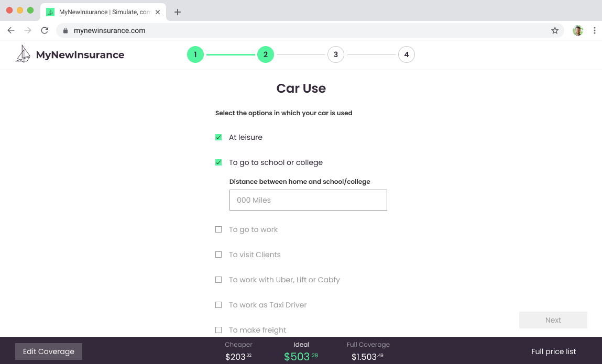Image resolution: width=602 pixels, height=364 pixels.
Task: Uncheck the At leisure checkbox
Action: (x=218, y=137)
